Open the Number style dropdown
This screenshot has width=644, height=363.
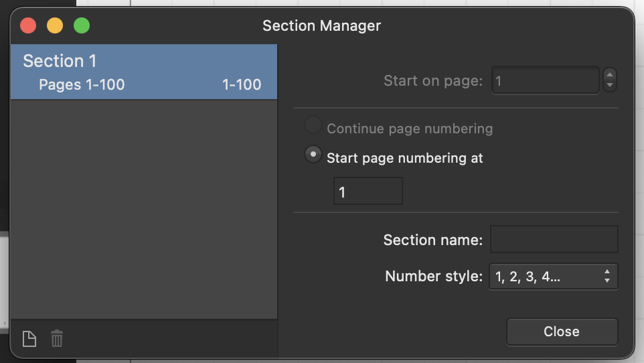[x=553, y=277]
